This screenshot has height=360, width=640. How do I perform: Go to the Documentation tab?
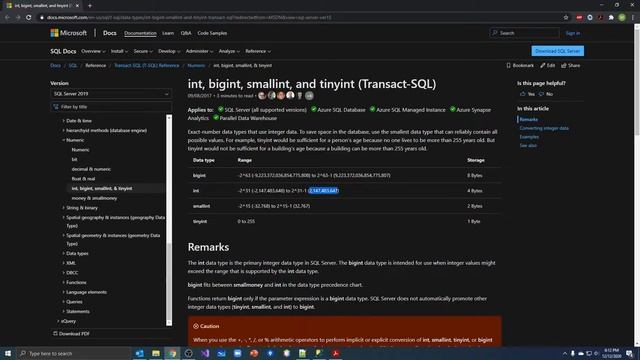pos(140,33)
